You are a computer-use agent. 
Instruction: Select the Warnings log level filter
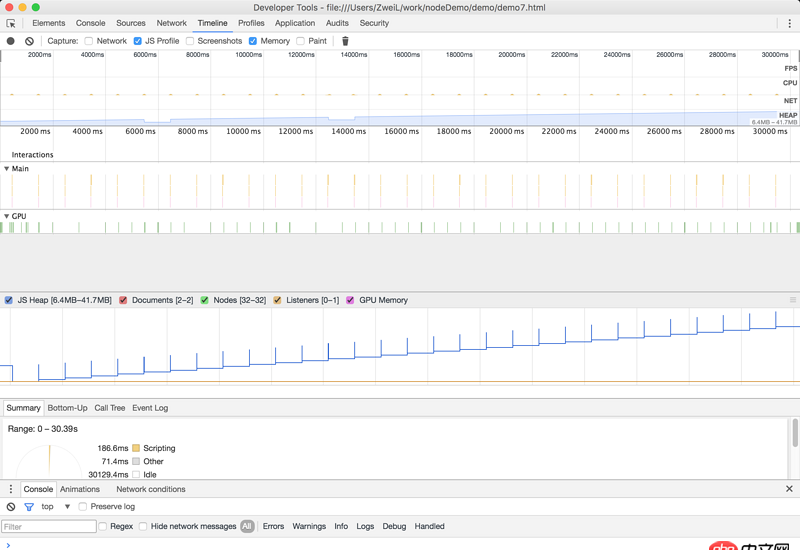tap(309, 526)
